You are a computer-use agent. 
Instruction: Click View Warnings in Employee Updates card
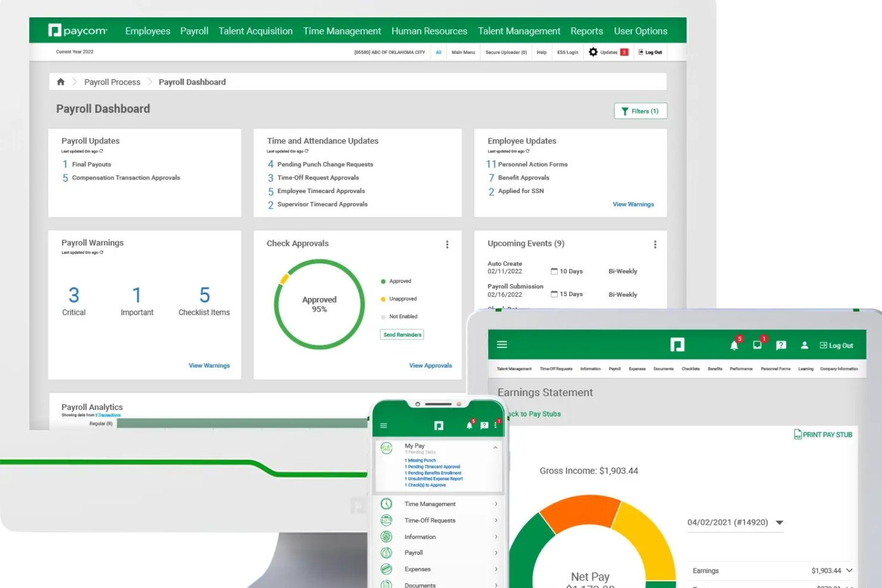click(x=633, y=204)
